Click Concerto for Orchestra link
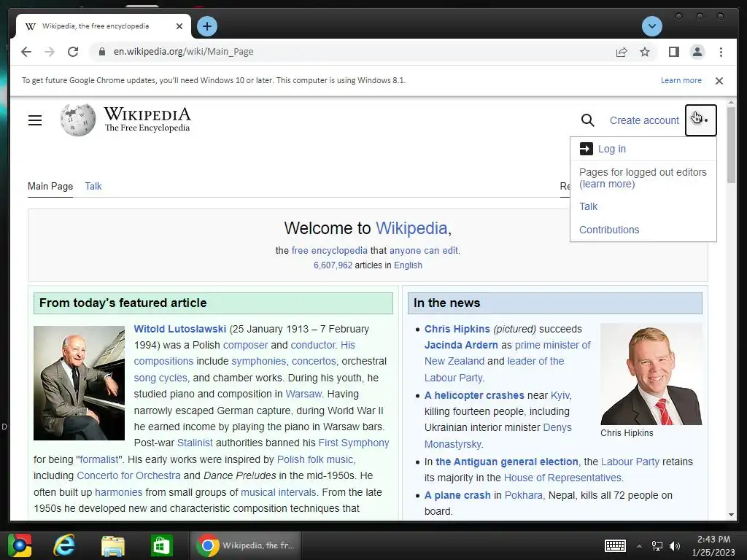The height and width of the screenshot is (560, 747). 128,475
